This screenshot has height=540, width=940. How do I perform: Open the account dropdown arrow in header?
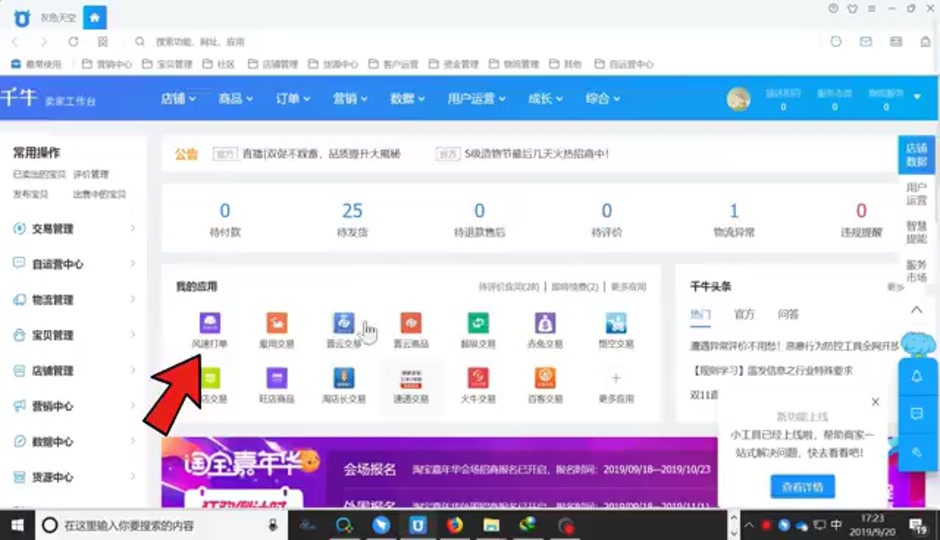coord(917,96)
